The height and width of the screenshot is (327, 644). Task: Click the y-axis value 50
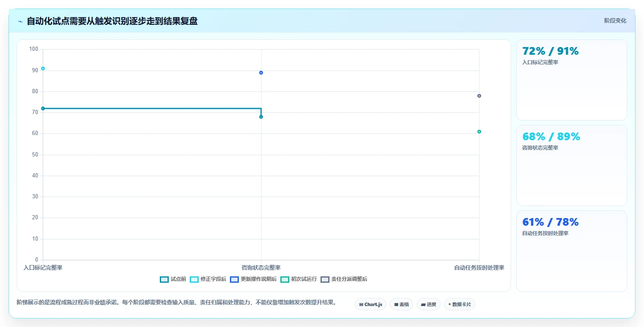pyautogui.click(x=35, y=155)
